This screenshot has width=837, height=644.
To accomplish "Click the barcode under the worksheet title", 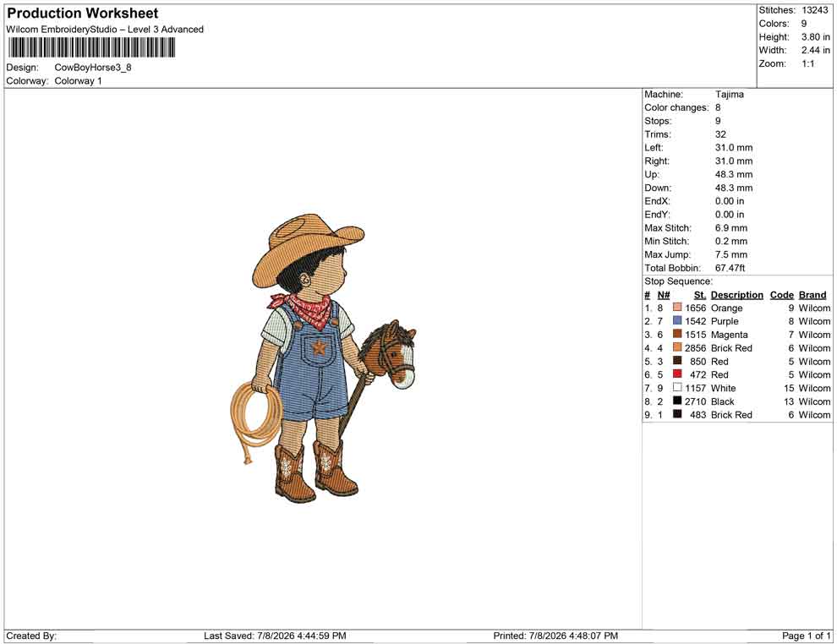I will coord(91,47).
